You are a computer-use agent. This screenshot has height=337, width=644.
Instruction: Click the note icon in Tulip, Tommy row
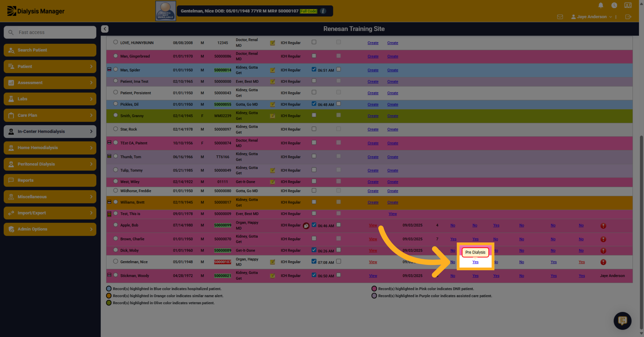point(272,171)
